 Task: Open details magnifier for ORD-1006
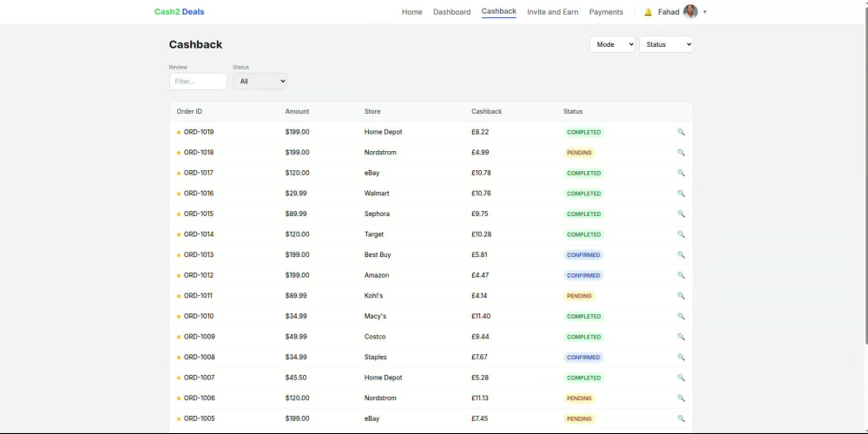pyautogui.click(x=681, y=398)
